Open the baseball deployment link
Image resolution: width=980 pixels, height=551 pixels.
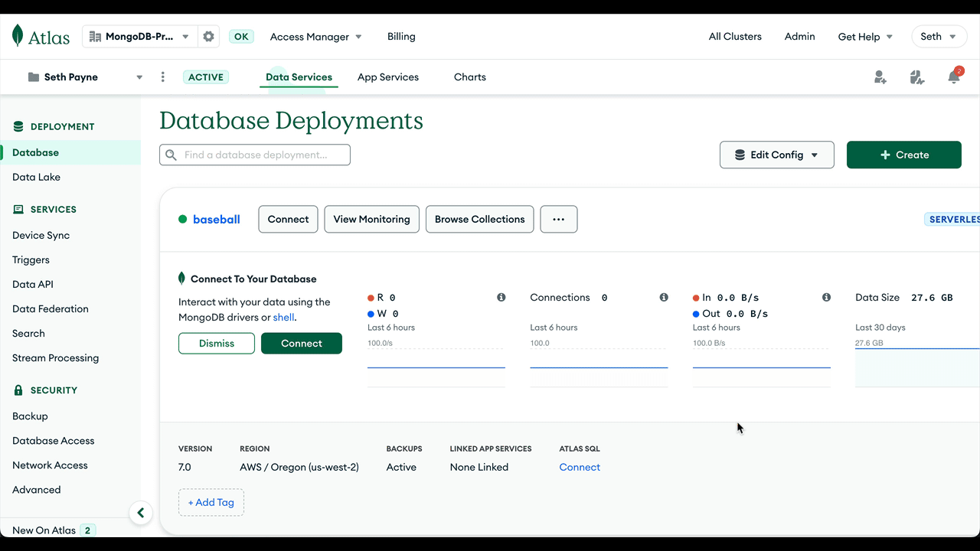click(x=217, y=220)
